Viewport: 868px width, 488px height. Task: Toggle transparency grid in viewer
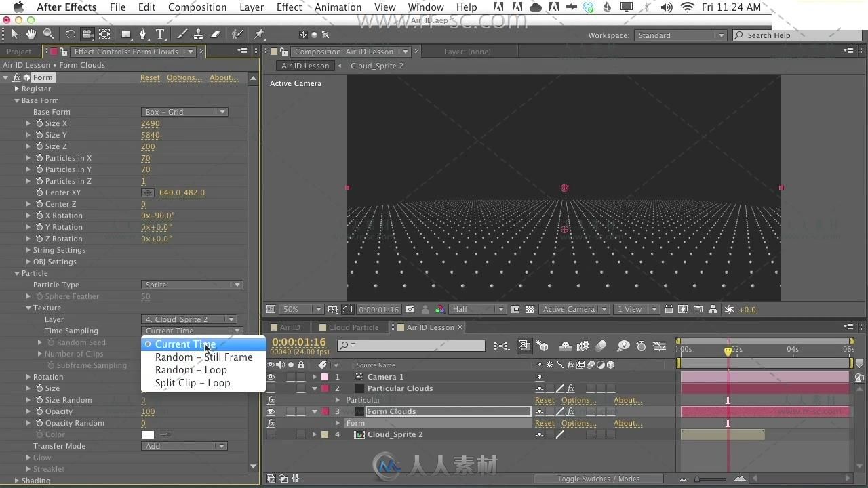pyautogui.click(x=530, y=309)
